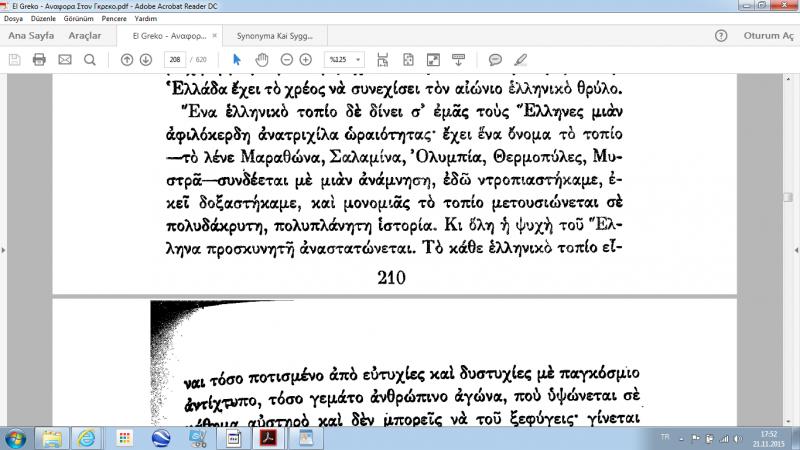
Task: Select the El Greko document tab
Action: [169, 36]
